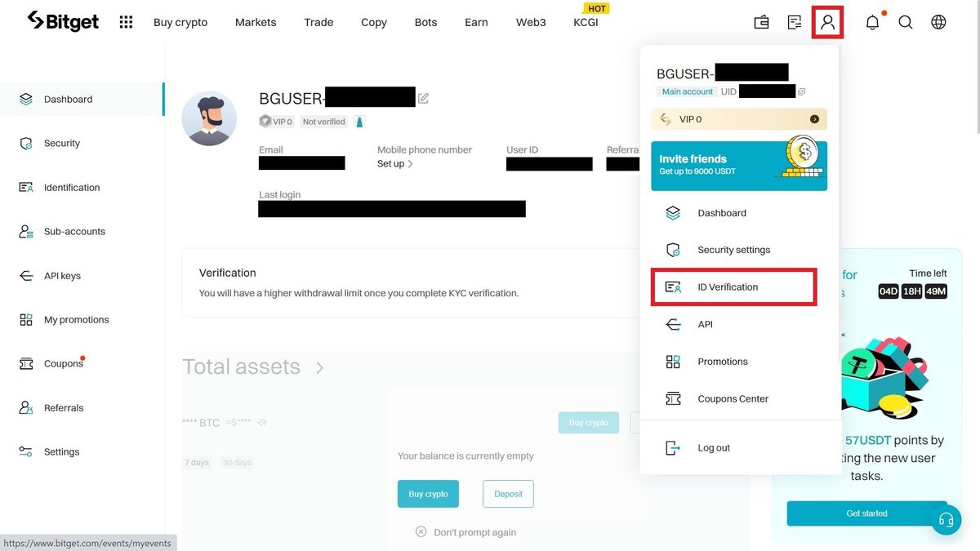The image size is (980, 551).
Task: Copy the UID with copy icon
Action: pos(801,91)
